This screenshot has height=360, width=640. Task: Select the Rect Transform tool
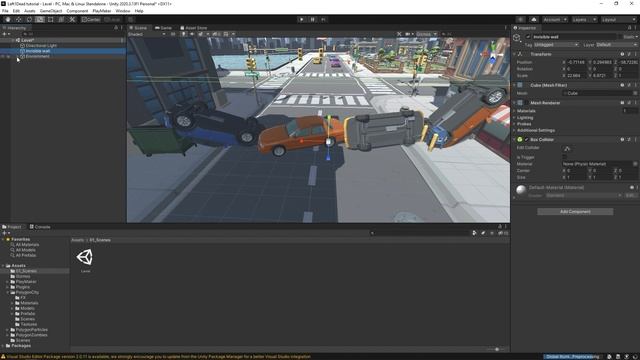51,19
